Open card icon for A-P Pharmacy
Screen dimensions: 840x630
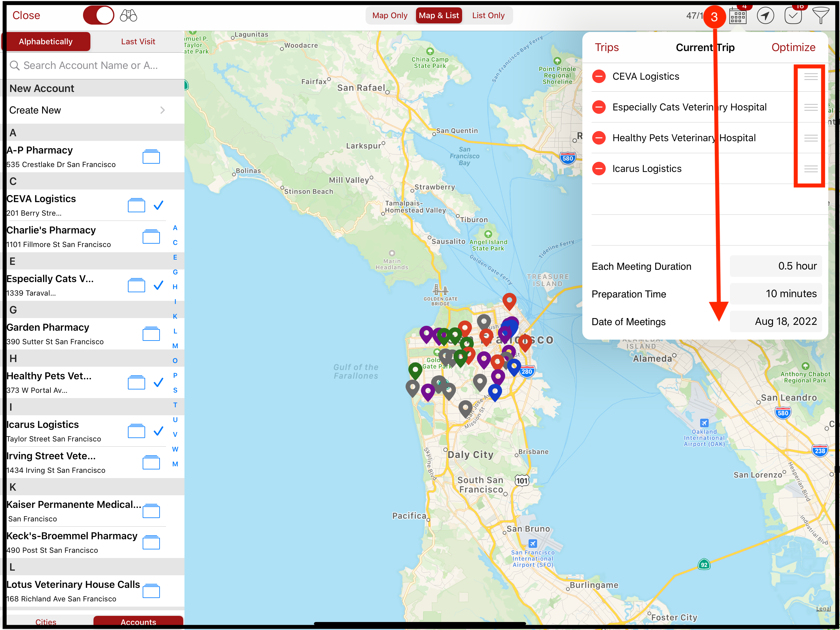(x=151, y=157)
